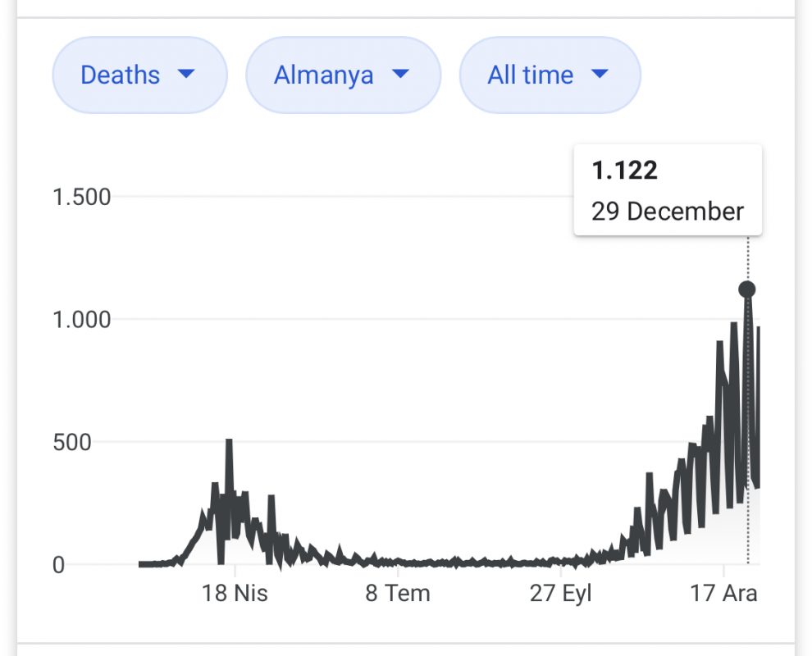
Task: Click the 1.122 value in the tooltip
Action: (624, 171)
